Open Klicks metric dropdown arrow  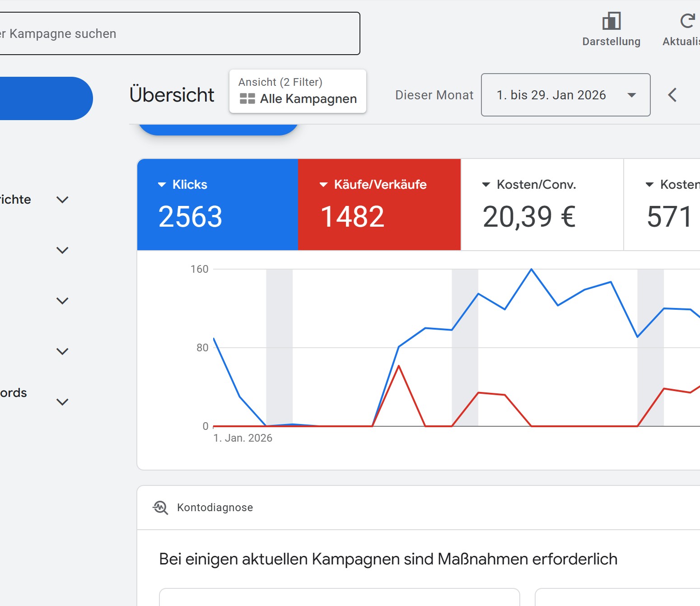[x=162, y=185]
